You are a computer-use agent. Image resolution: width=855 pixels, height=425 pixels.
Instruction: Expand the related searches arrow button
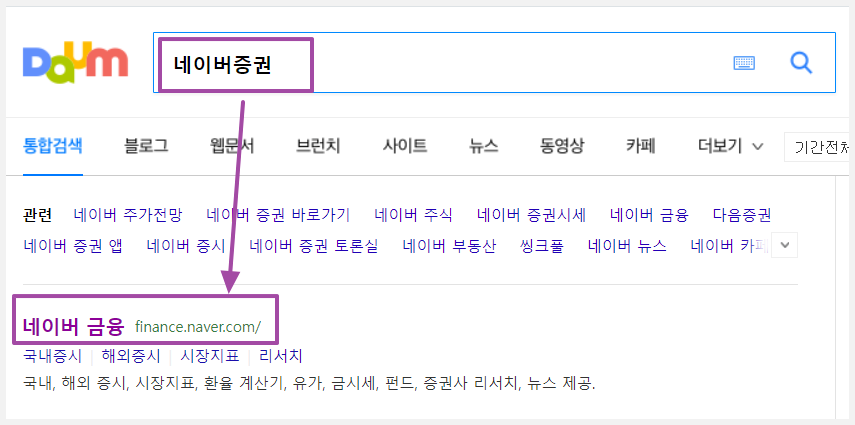coord(785,246)
